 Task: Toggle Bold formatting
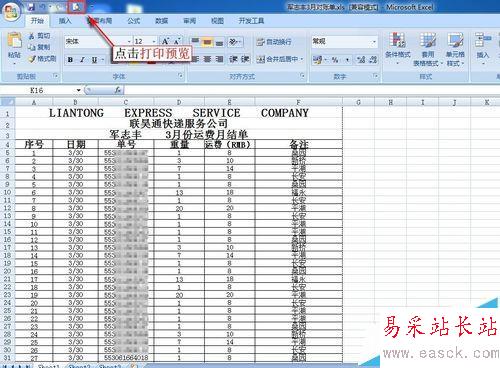tap(70, 60)
